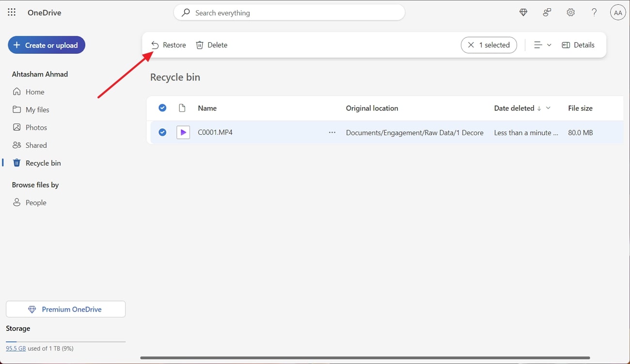Go to My files in the sidebar
Viewport: 630px width, 364px height.
pos(36,110)
